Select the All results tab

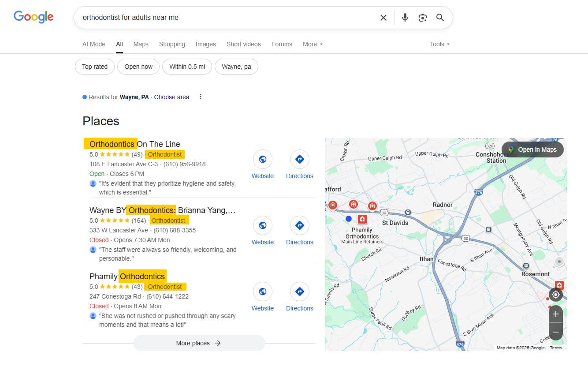(x=119, y=44)
